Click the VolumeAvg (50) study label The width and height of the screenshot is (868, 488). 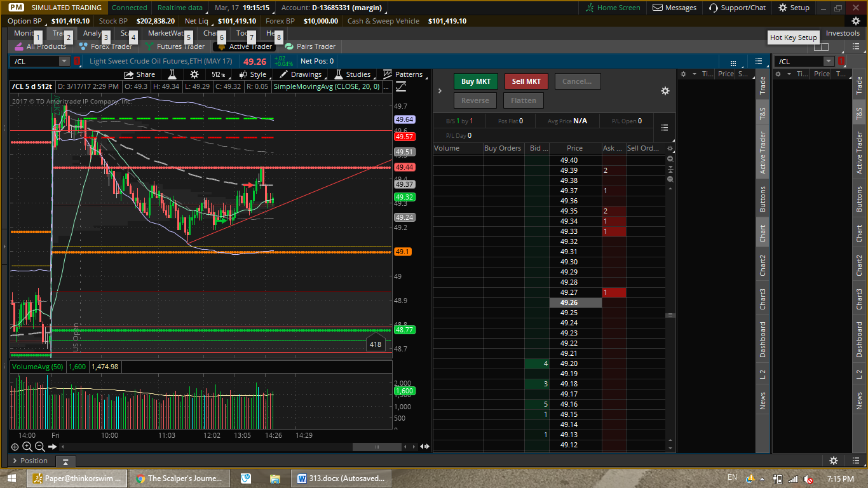point(39,367)
